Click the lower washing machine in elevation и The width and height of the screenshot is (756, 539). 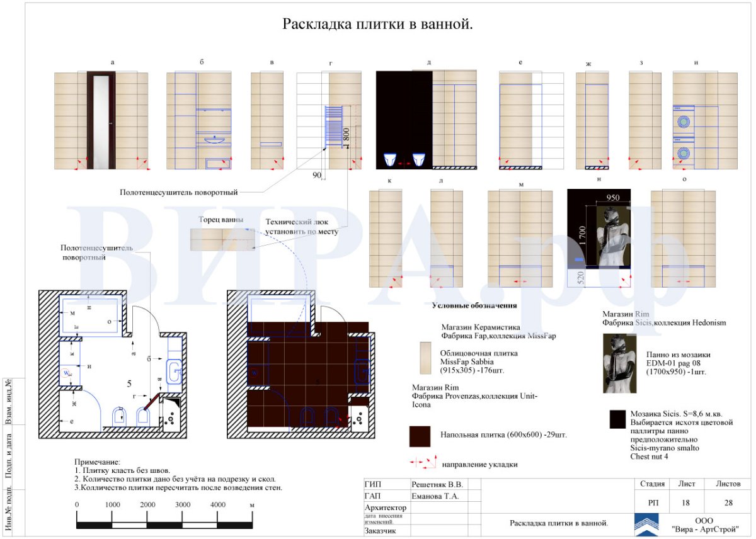point(683,152)
